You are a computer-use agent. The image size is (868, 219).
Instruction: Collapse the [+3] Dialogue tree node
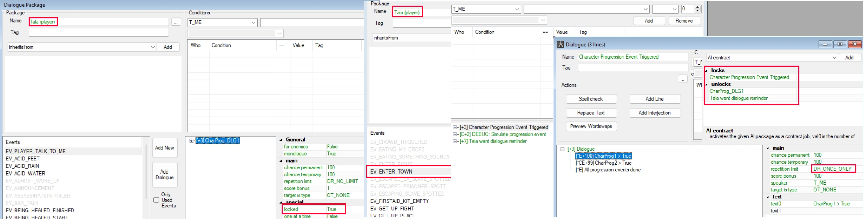pos(562,149)
